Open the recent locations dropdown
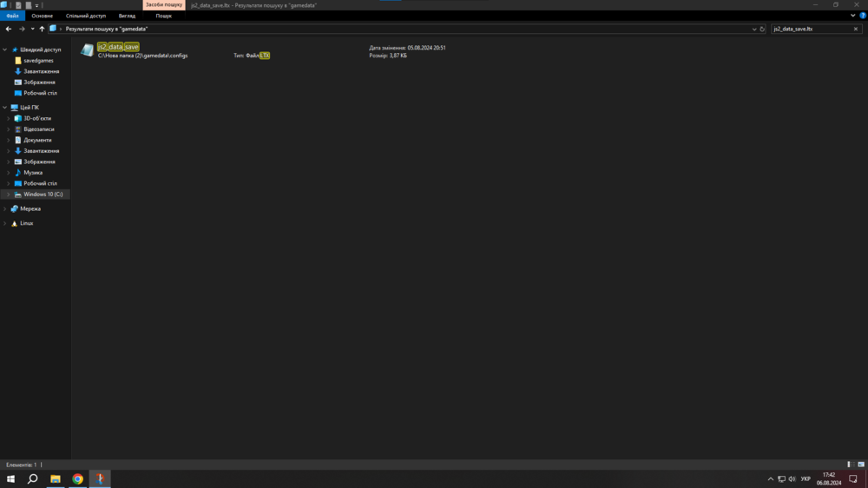 pyautogui.click(x=32, y=29)
